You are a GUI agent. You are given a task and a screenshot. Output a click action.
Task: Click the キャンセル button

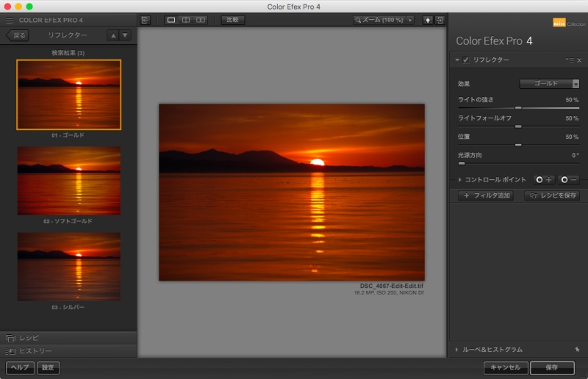click(x=506, y=367)
